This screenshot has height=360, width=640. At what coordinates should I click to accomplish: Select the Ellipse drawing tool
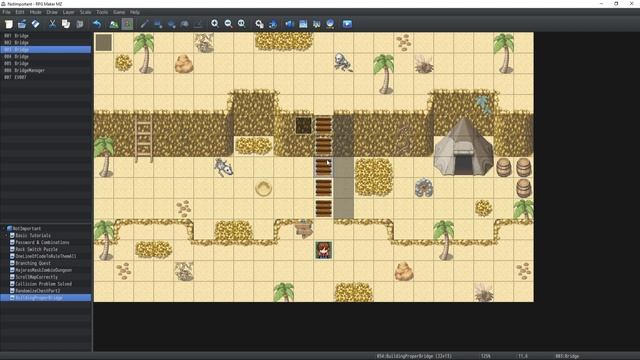coord(171,24)
